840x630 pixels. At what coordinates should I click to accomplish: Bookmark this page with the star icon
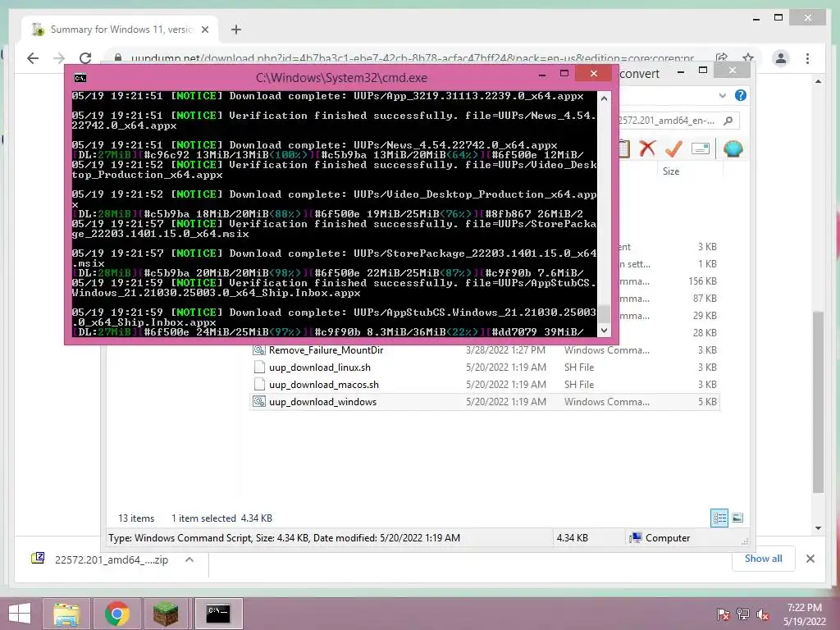tap(748, 58)
